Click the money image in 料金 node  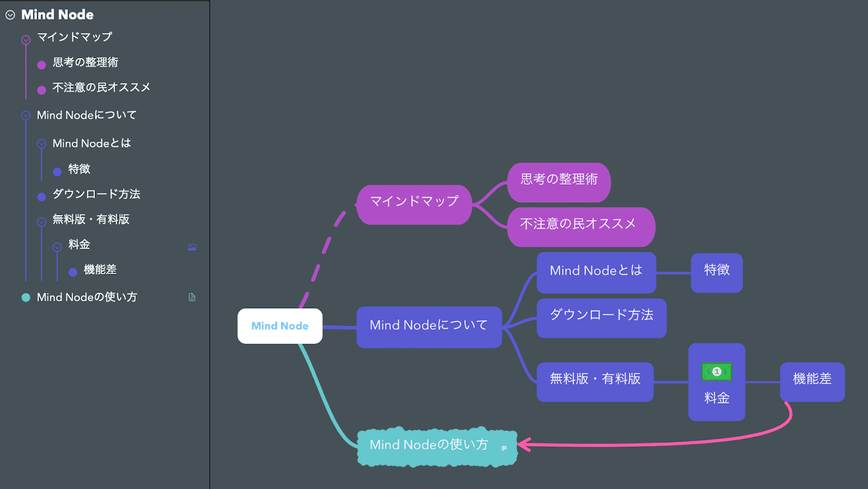(x=717, y=372)
